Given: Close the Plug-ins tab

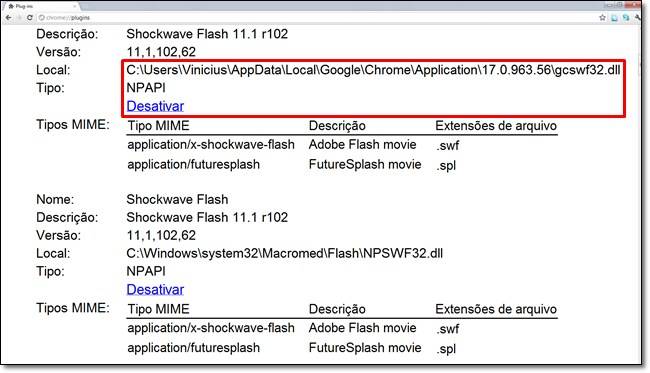Looking at the screenshot, I should pos(75,6).
